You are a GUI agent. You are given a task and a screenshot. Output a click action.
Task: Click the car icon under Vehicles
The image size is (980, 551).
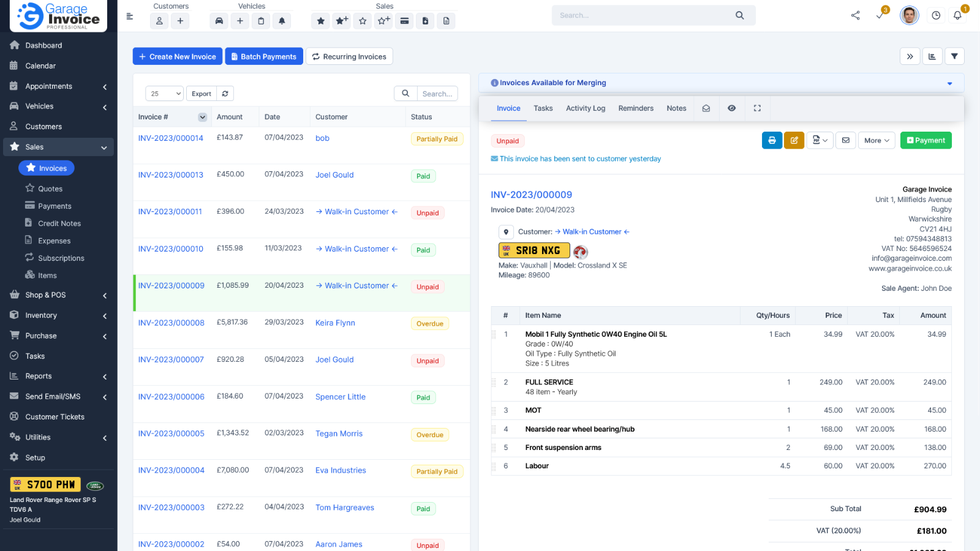219,21
